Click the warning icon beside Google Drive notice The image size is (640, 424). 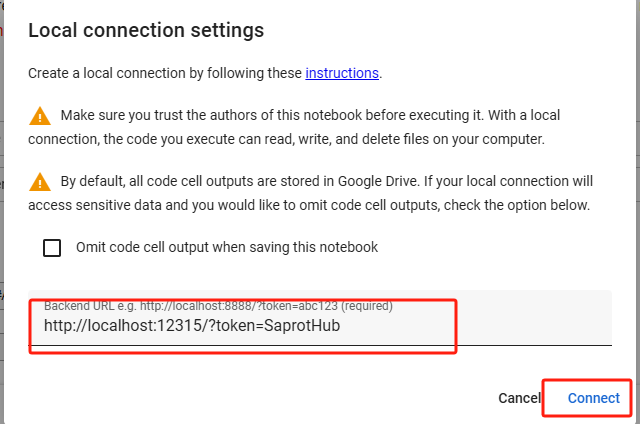[39, 182]
